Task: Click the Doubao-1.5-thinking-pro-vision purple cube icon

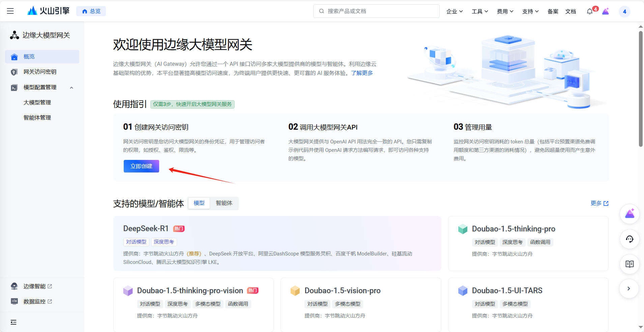Action: (128, 290)
